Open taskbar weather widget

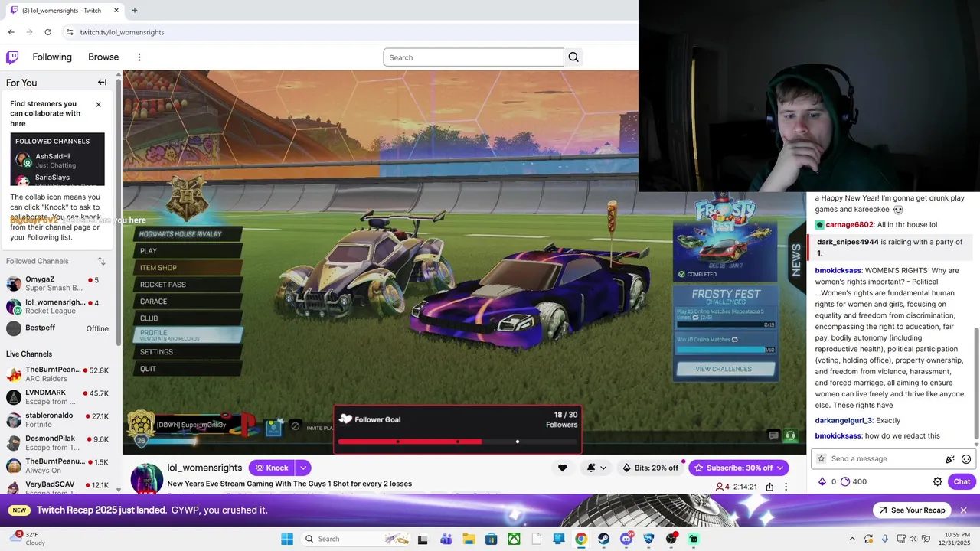tap(29, 539)
